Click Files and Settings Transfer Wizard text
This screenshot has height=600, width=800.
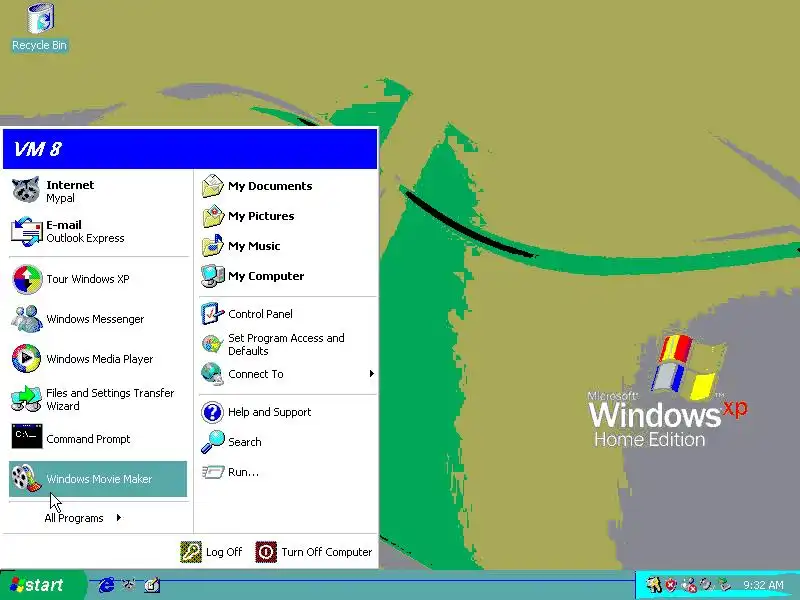point(110,399)
